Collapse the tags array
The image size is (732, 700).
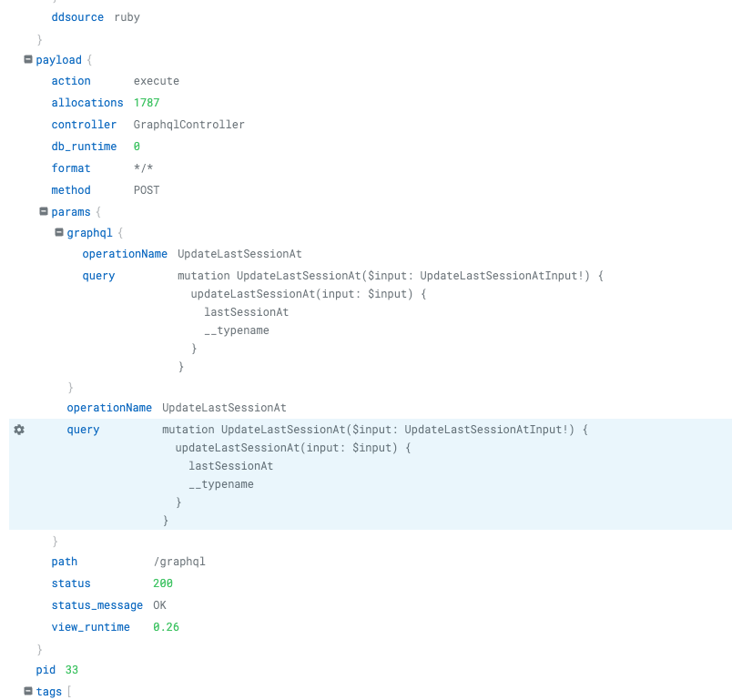click(28, 692)
